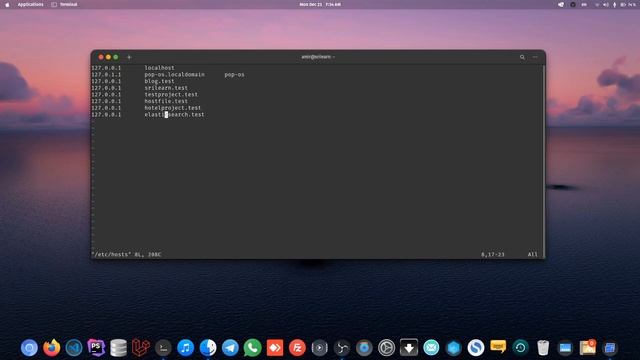Click the cursor position indicator 8,17-23
This screenshot has height=360, width=640.
pos(492,254)
